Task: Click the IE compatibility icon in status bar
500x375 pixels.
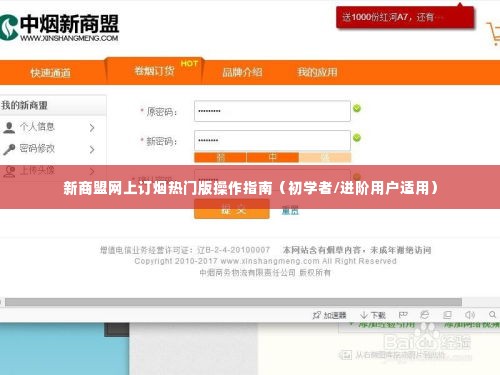Action: click(x=425, y=315)
